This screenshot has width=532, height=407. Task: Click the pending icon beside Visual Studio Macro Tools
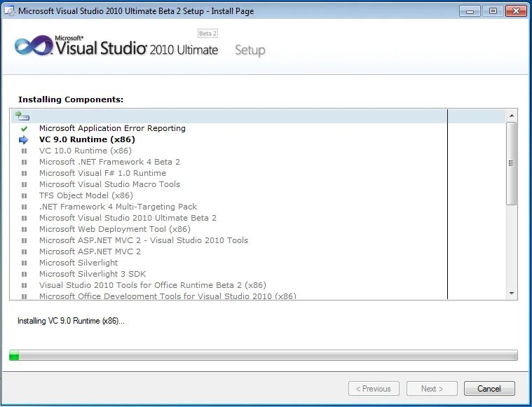click(24, 184)
